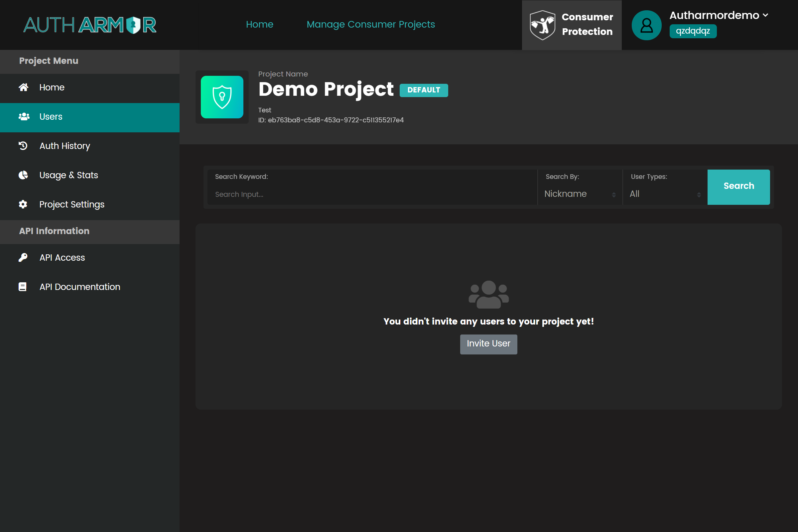The width and height of the screenshot is (798, 532).
Task: Click the Test project description text
Action: point(265,110)
